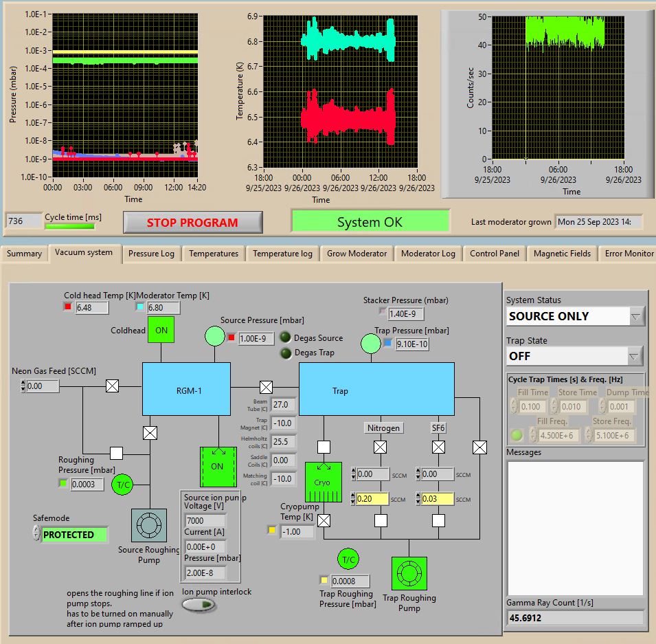This screenshot has height=644, width=656.
Task: Click the Neon Gas Feed valve icon
Action: point(112,386)
